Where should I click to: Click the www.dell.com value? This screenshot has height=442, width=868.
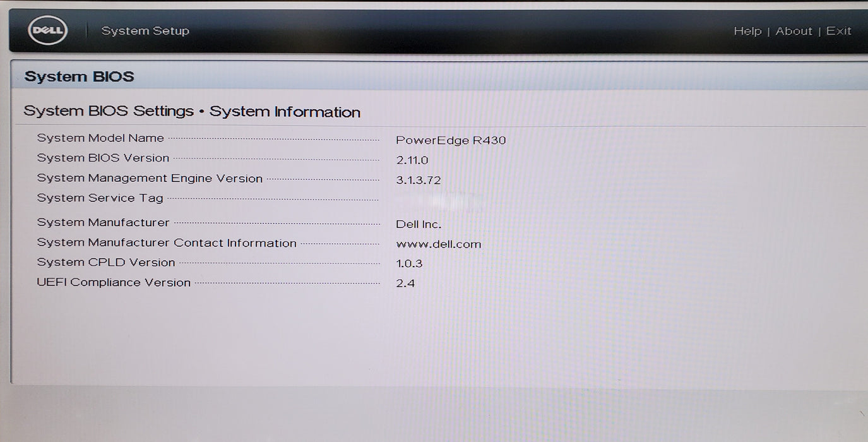pos(438,244)
